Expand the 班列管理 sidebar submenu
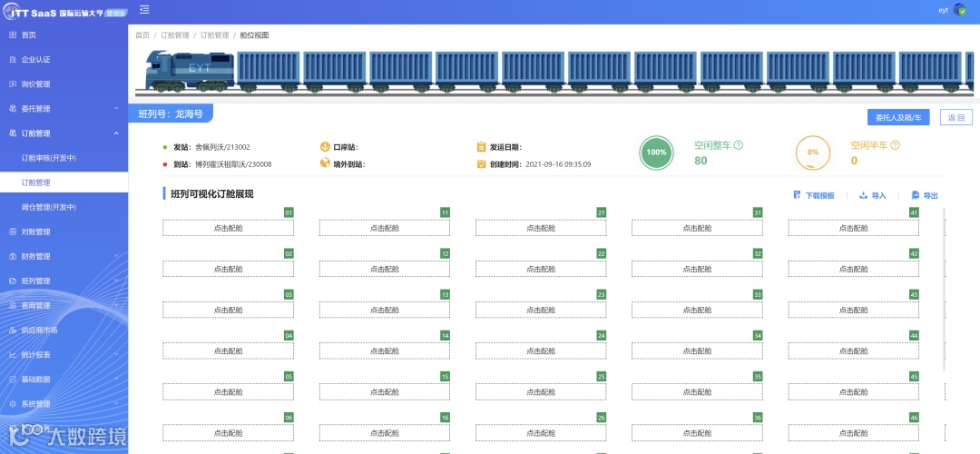This screenshot has width=980, height=454. tap(116, 281)
